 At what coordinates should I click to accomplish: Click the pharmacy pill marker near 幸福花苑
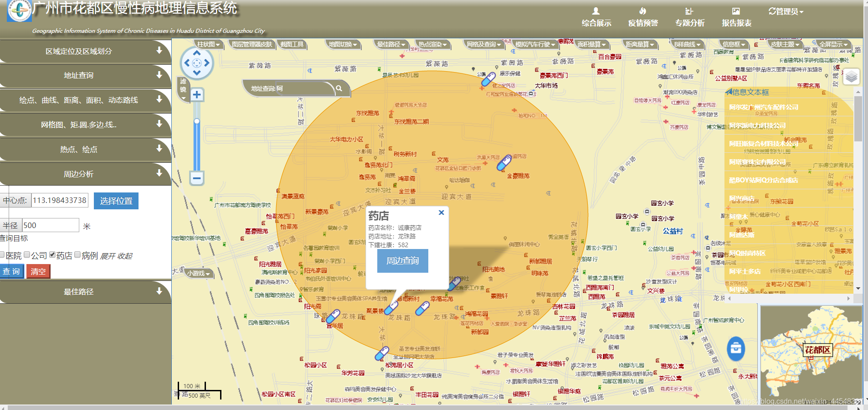point(422,308)
